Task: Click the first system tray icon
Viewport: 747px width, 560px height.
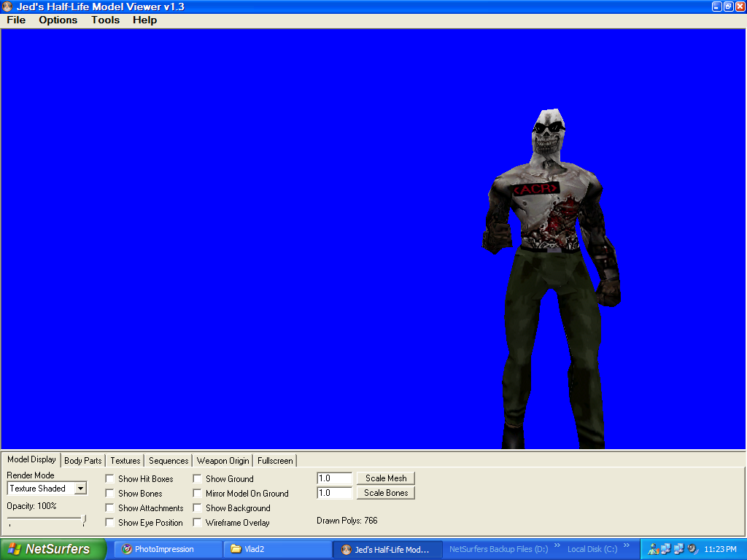Action: coord(653,549)
